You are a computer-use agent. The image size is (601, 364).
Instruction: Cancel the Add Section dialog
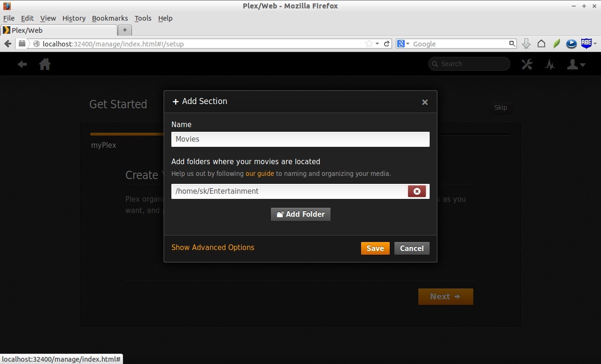click(x=412, y=248)
